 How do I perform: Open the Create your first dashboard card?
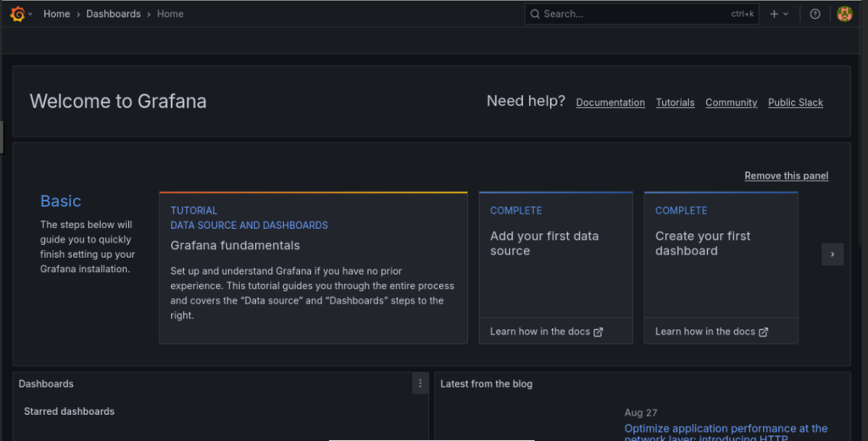click(x=721, y=268)
